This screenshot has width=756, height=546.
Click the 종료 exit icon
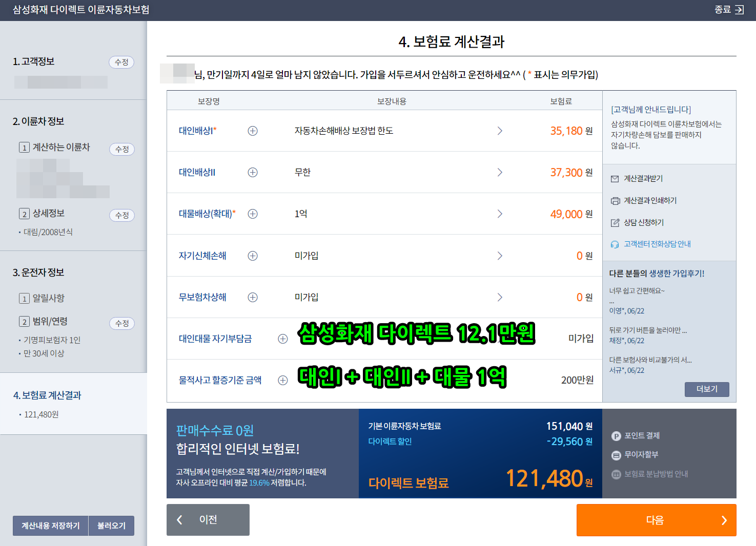(739, 10)
